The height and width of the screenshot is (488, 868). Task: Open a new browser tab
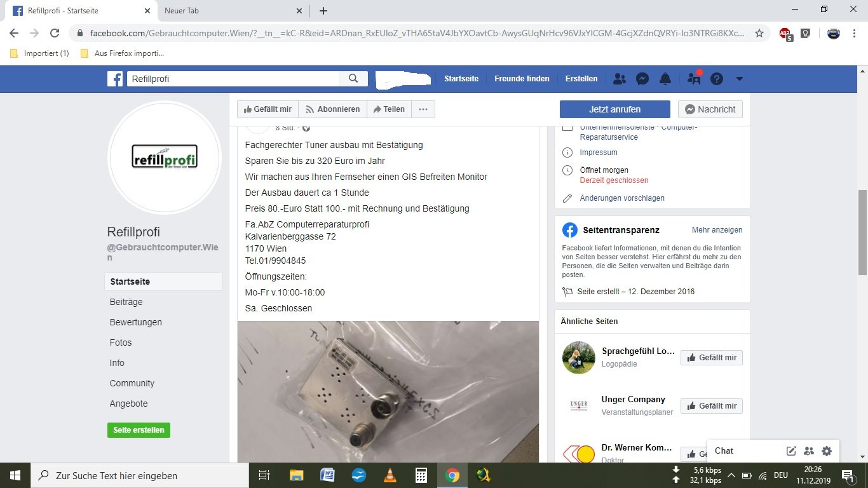tap(323, 11)
